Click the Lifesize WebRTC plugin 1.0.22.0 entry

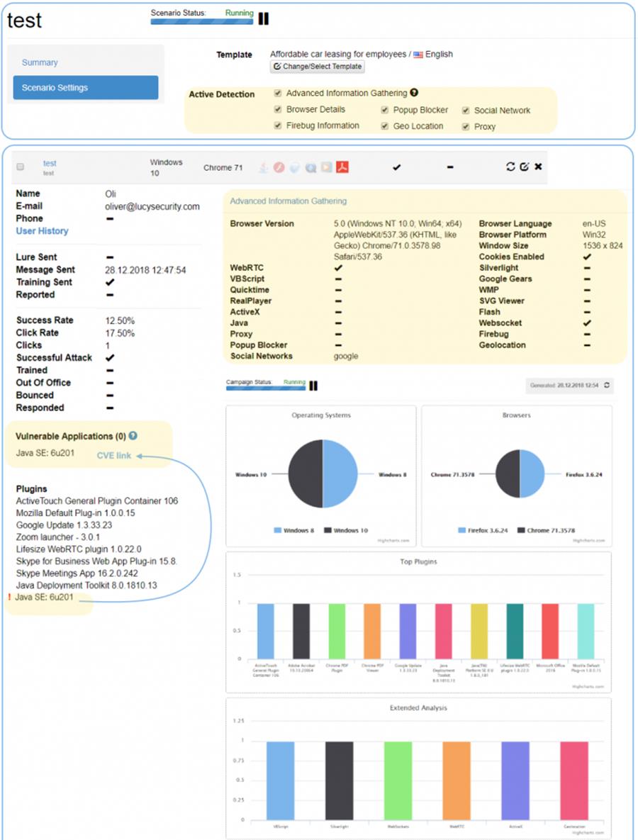78,549
